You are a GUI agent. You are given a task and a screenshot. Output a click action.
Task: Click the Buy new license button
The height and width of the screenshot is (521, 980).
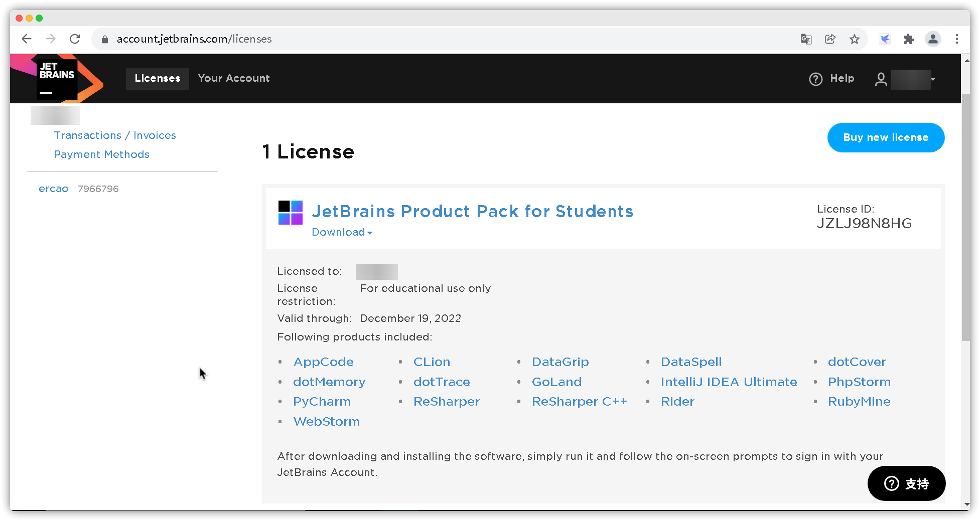point(886,137)
